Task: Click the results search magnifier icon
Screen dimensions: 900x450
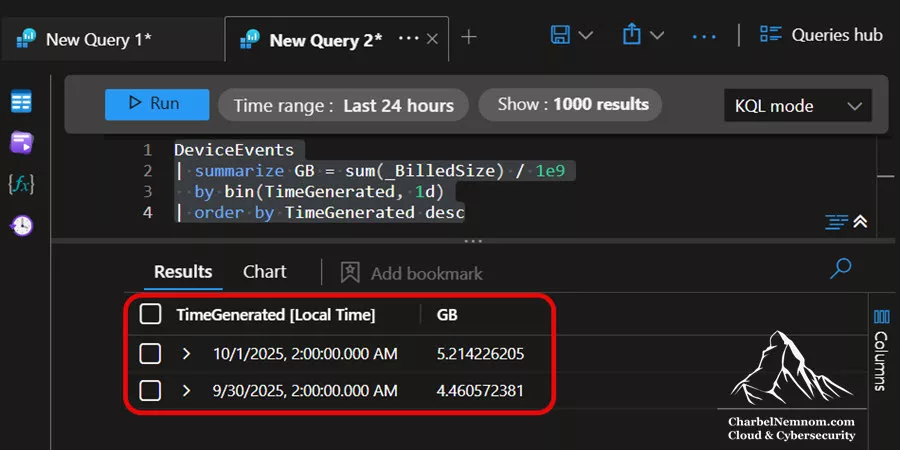Action: tap(840, 269)
